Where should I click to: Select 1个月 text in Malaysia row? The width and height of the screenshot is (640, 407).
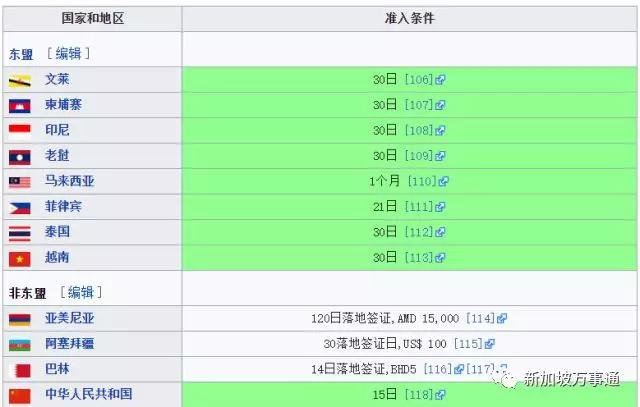pyautogui.click(x=384, y=181)
